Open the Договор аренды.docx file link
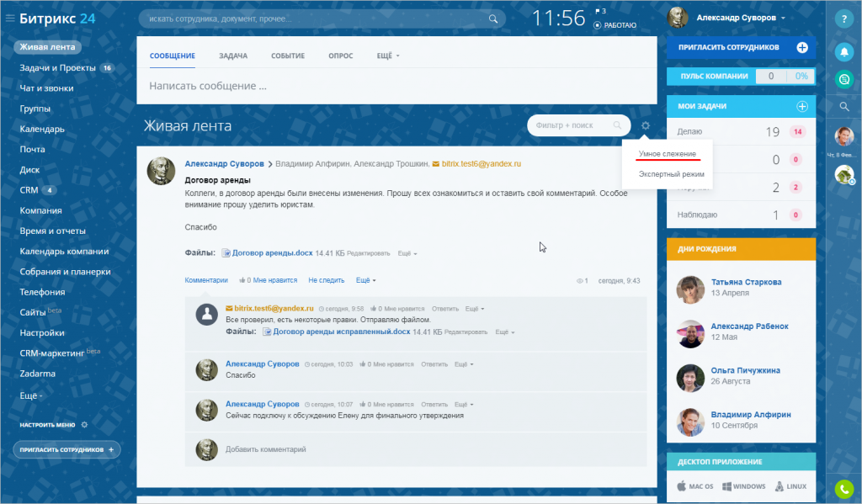The image size is (862, 504). coord(272,252)
